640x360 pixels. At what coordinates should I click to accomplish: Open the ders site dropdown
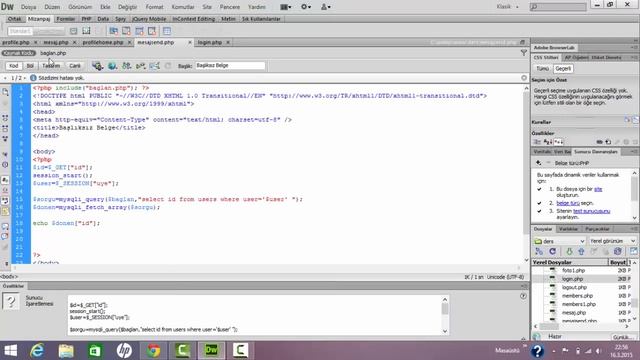tap(559, 241)
